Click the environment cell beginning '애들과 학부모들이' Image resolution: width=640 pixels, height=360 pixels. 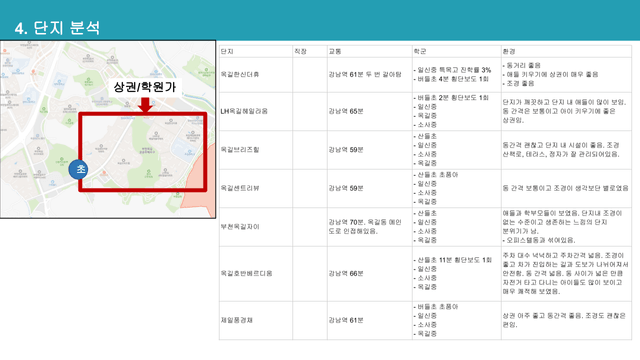click(x=566, y=227)
